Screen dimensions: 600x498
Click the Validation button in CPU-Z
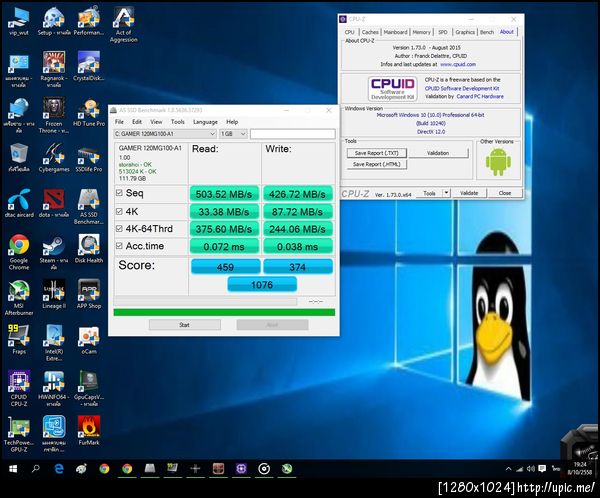click(438, 153)
